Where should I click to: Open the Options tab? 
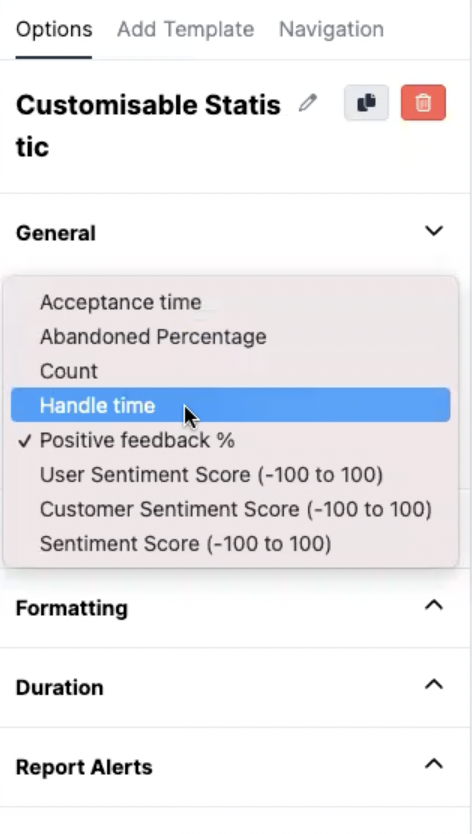click(x=54, y=29)
